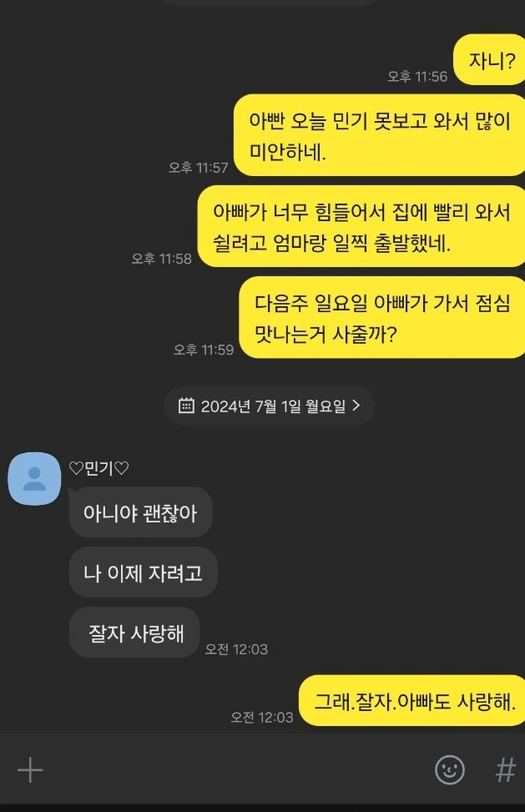Click 오전 12:03 timestamp beside 잘자 사랑해
This screenshot has height=812, width=525.
click(x=236, y=649)
